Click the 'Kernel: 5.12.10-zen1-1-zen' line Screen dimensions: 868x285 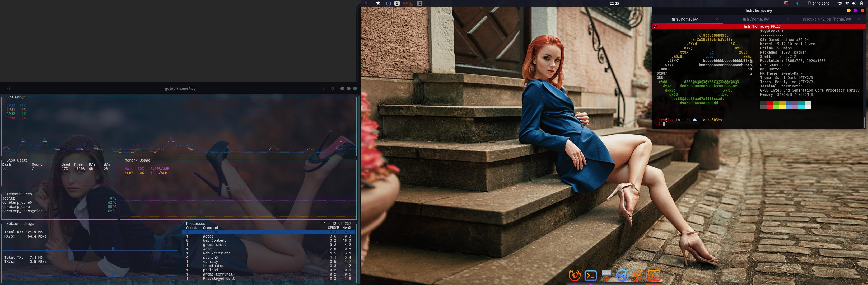pyautogui.click(x=787, y=44)
